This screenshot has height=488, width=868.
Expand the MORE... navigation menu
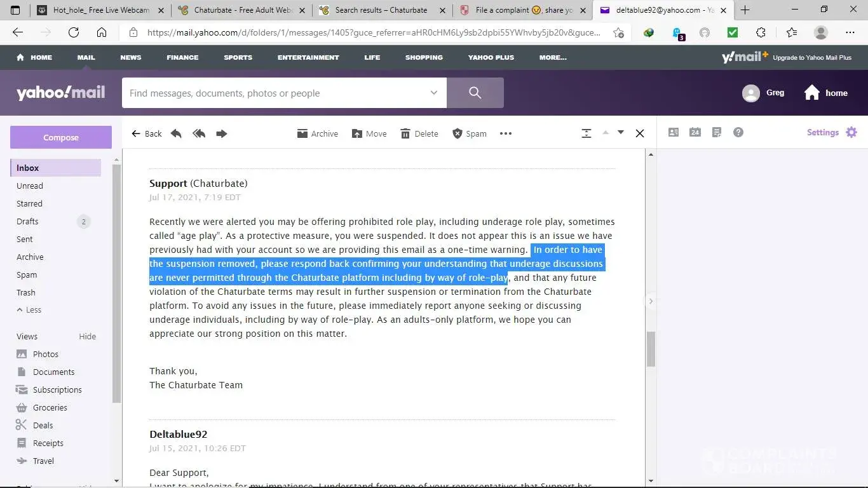553,57
